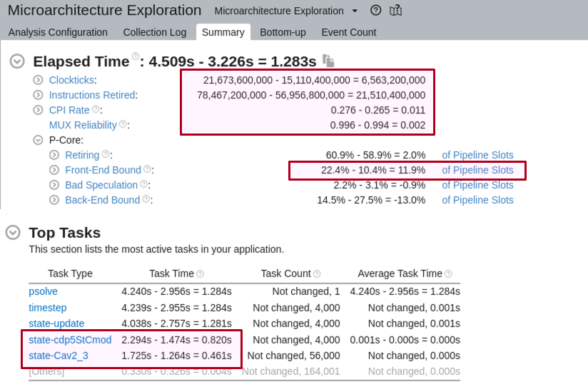Open Microarchitecture Exploration analysis dropdown
Image resolution: width=588 pixels, height=387 pixels.
click(355, 11)
